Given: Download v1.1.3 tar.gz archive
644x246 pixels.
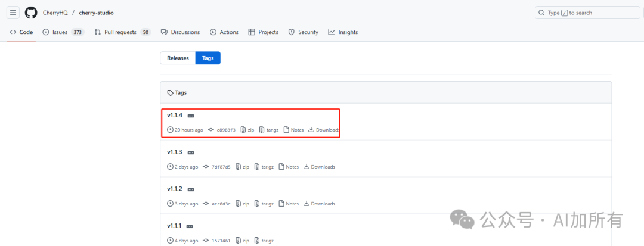Looking at the screenshot, I should click(x=264, y=167).
